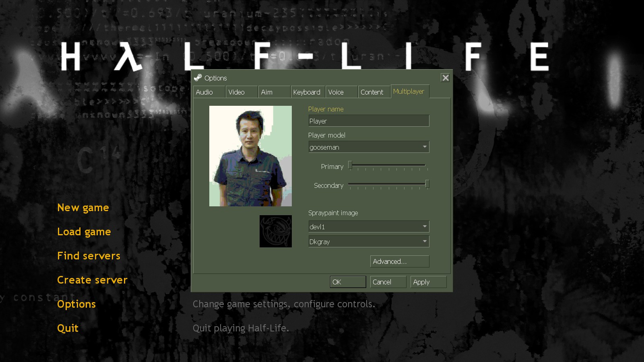Select Find servers from the main menu
The height and width of the screenshot is (362, 644).
[x=89, y=255]
